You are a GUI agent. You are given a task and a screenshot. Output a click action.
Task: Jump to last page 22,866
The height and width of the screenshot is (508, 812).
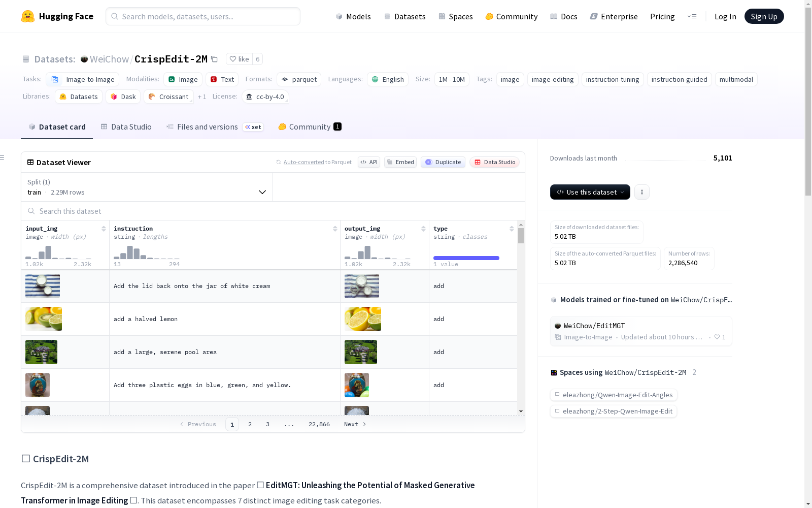319,424
